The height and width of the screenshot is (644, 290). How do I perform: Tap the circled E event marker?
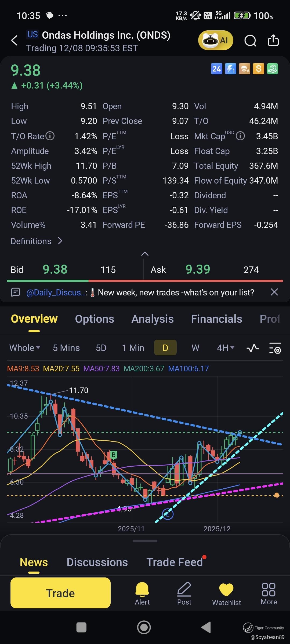[168, 514]
